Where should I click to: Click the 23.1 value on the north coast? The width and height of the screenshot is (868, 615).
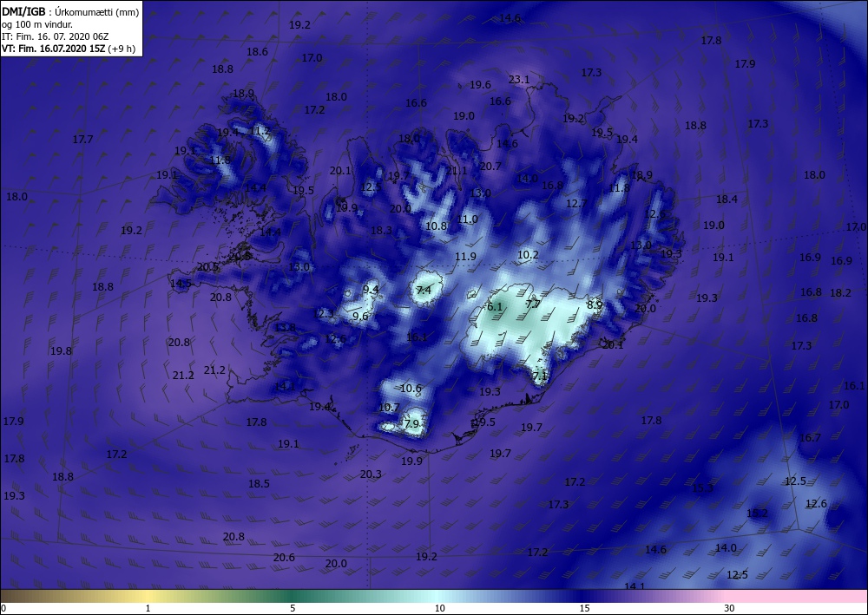pyautogui.click(x=519, y=80)
